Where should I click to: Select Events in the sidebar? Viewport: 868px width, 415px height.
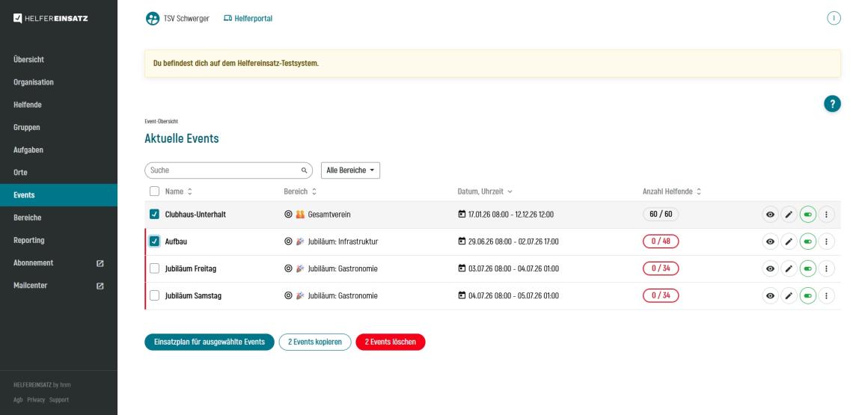coord(58,194)
